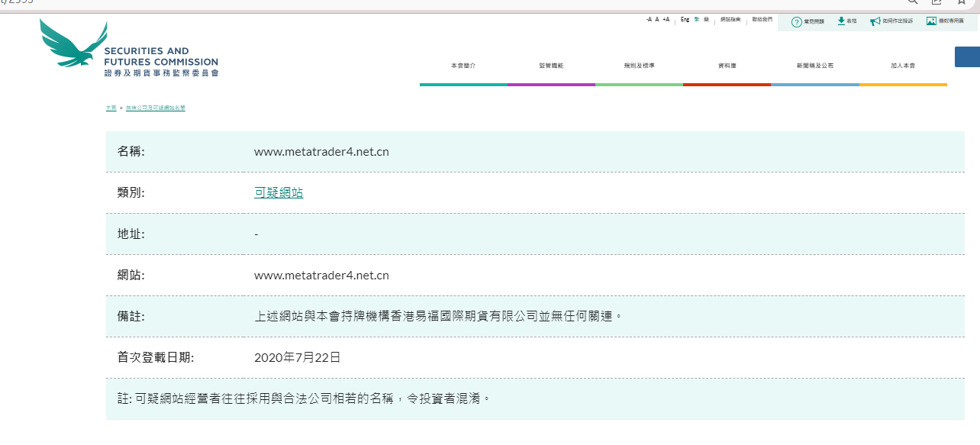The width and height of the screenshot is (980, 445).
Task: Click the 可疑網站 category link
Action: tap(279, 193)
